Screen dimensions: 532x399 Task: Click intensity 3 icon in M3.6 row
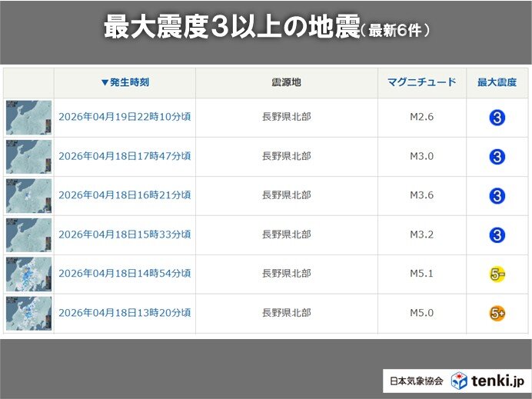pyautogui.click(x=497, y=196)
